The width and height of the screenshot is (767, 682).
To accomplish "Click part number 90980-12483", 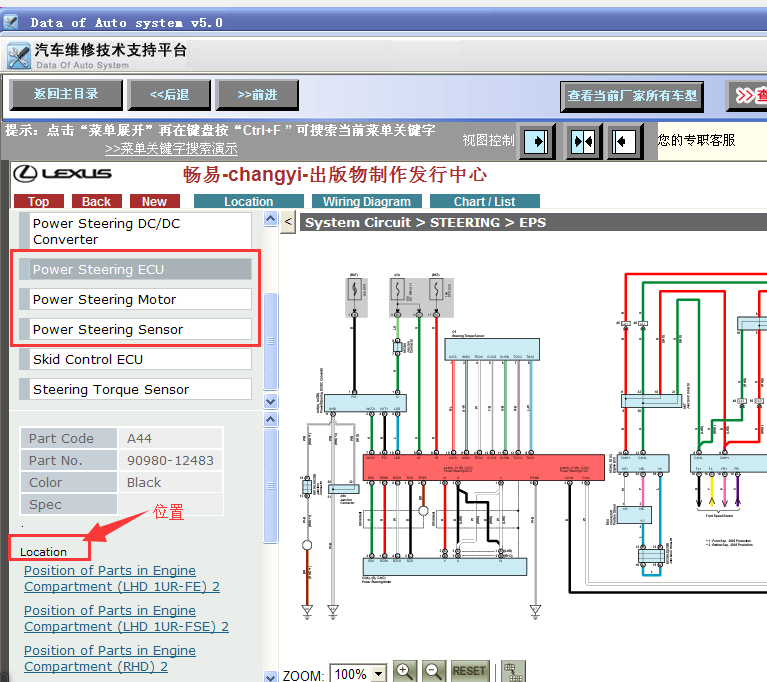I will (170, 460).
